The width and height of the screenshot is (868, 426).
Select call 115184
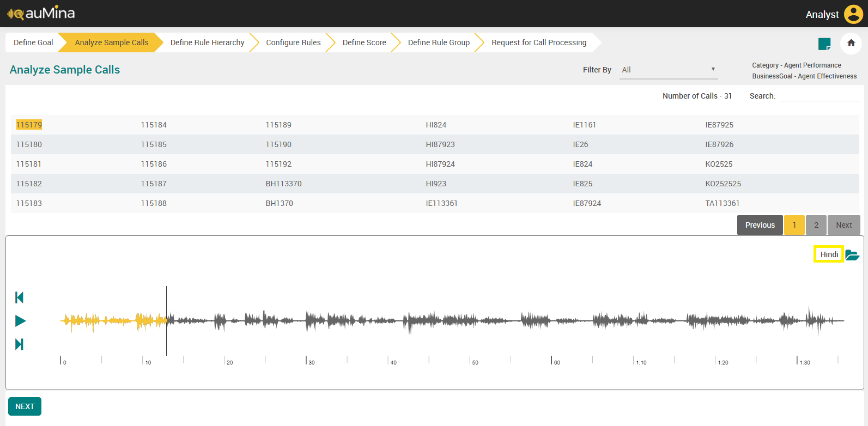154,125
